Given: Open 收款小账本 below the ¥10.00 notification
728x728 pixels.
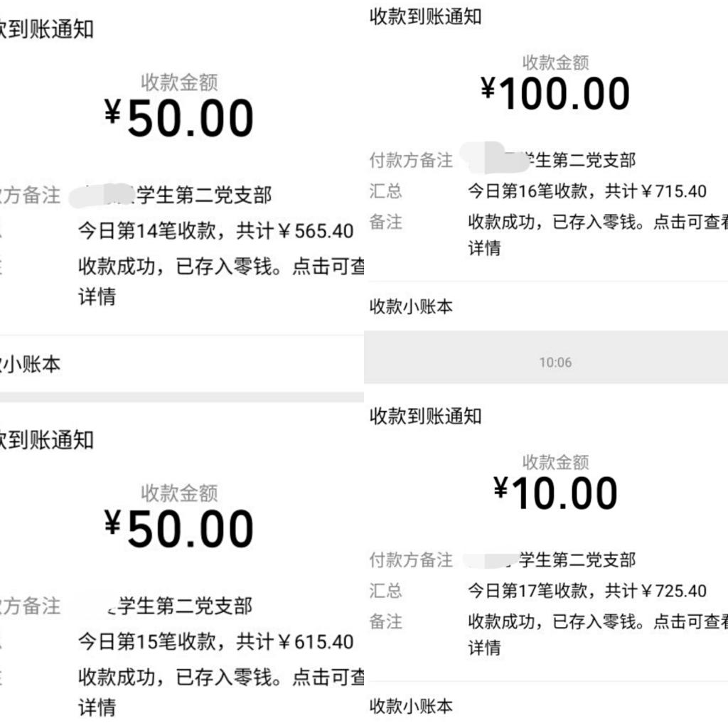Looking at the screenshot, I should pos(411,707).
